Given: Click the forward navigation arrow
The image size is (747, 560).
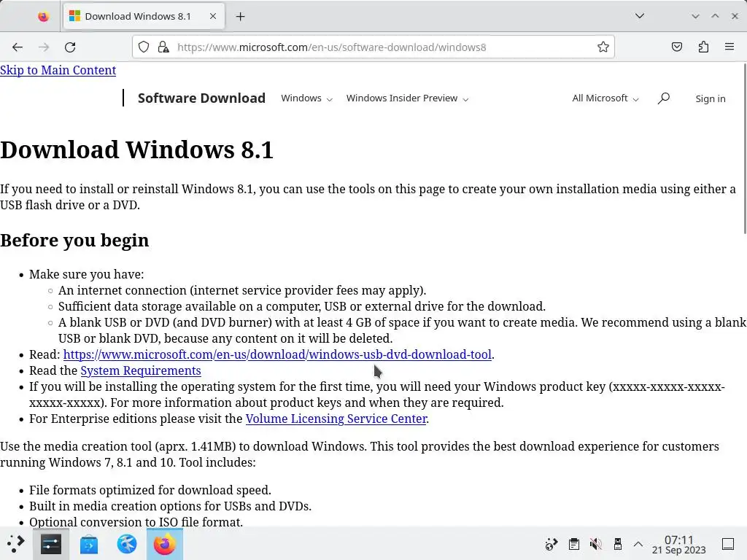Looking at the screenshot, I should (44, 47).
